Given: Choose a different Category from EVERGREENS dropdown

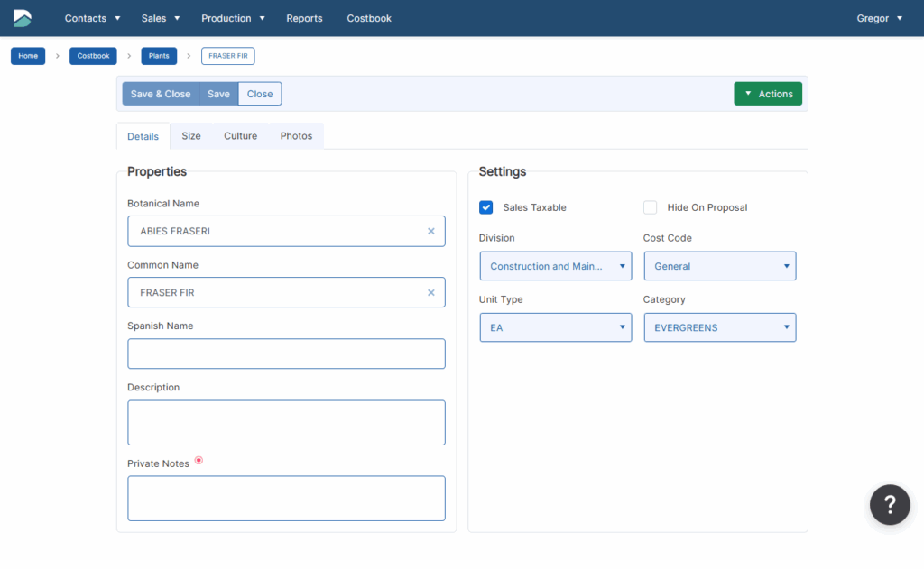Looking at the screenshot, I should click(x=719, y=327).
